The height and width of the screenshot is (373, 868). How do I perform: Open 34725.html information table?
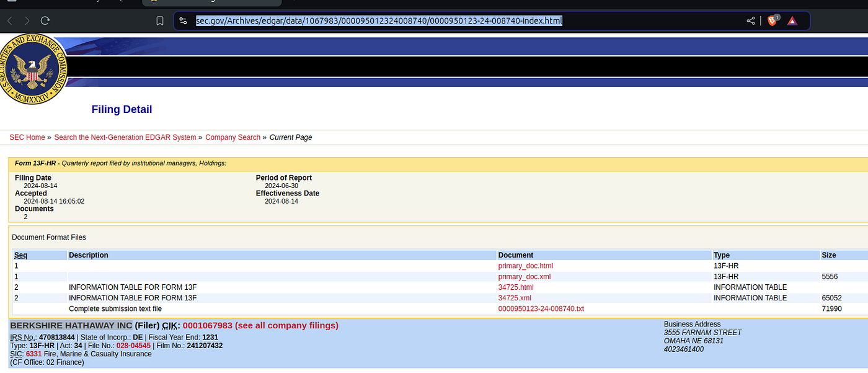click(x=516, y=287)
